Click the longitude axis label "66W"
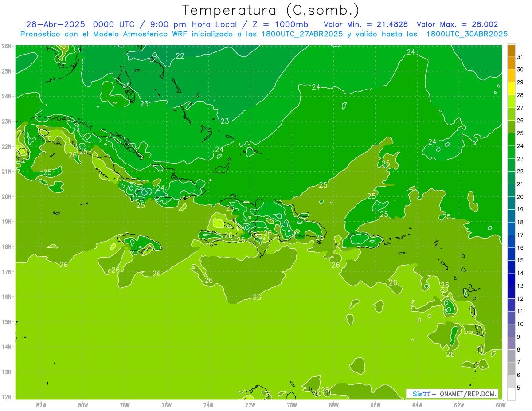Viewport: 532px width, 411px height. [x=376, y=405]
